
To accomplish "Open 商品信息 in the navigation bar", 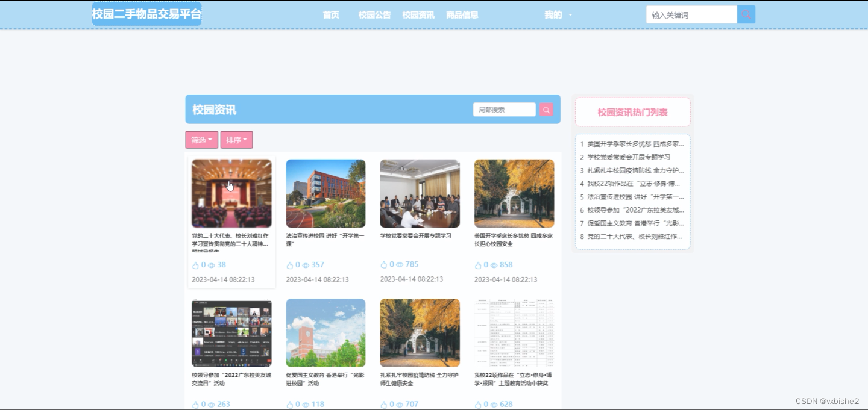I will click(x=462, y=15).
